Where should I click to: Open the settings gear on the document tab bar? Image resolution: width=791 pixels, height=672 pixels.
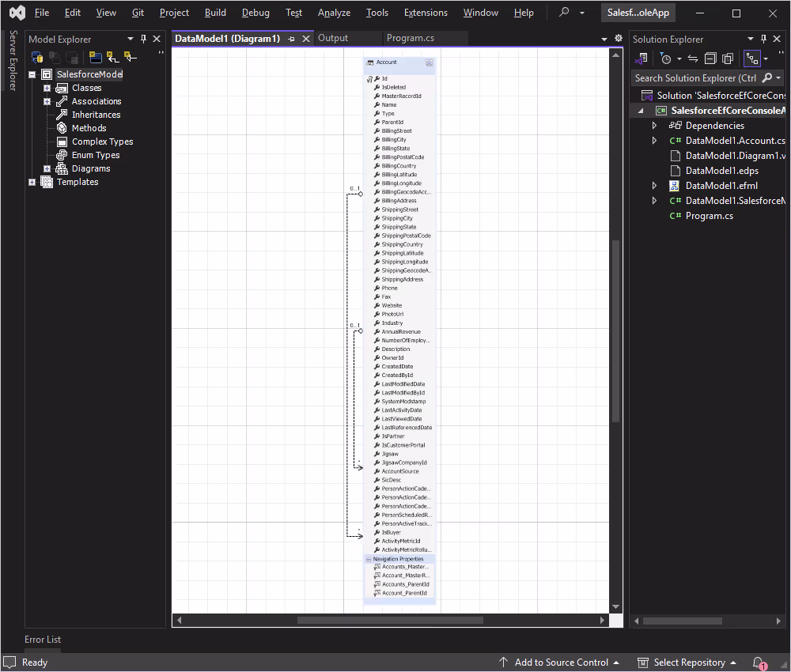[618, 38]
